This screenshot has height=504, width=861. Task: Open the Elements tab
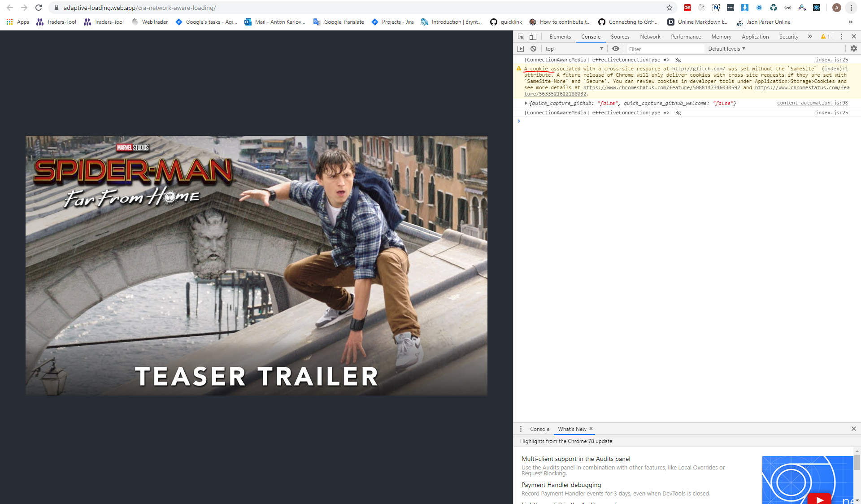tap(560, 36)
